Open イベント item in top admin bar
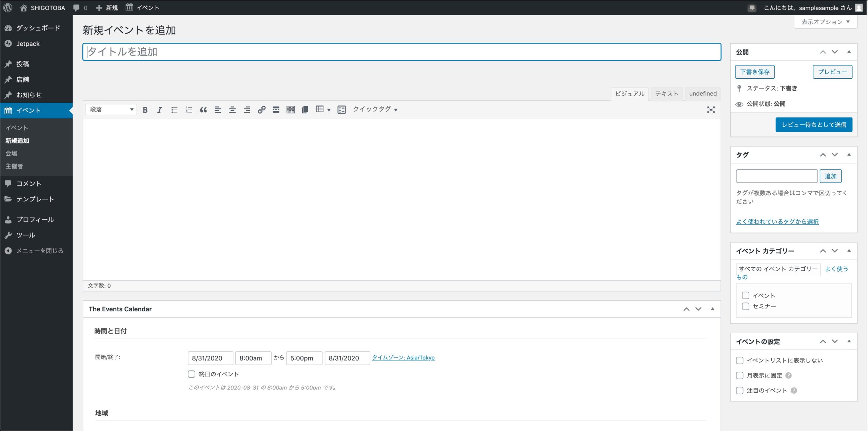Screen dimensions: 868x431 click(142, 7)
